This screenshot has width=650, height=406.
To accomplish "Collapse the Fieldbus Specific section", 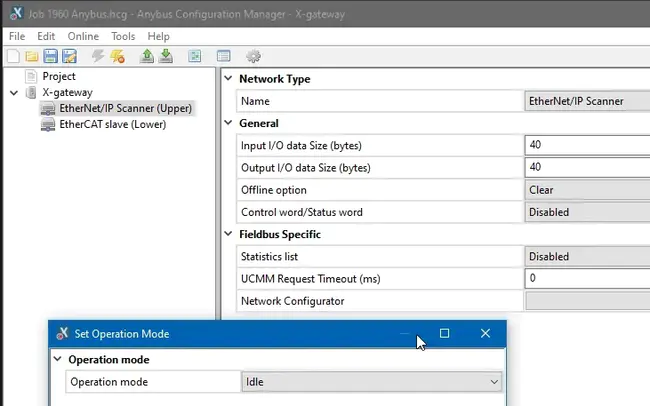I will pyautogui.click(x=228, y=234).
